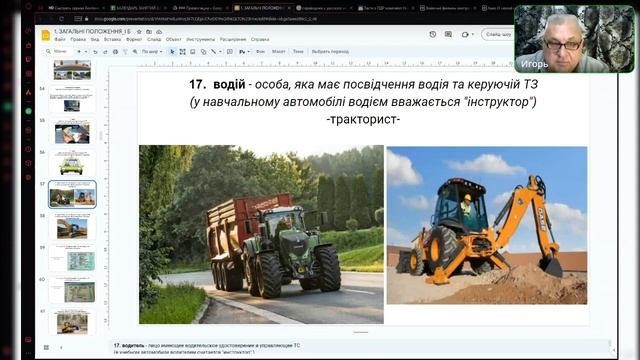Activate the paint format tool
Image resolution: width=640 pixels, height=360 pixels.
point(125,52)
